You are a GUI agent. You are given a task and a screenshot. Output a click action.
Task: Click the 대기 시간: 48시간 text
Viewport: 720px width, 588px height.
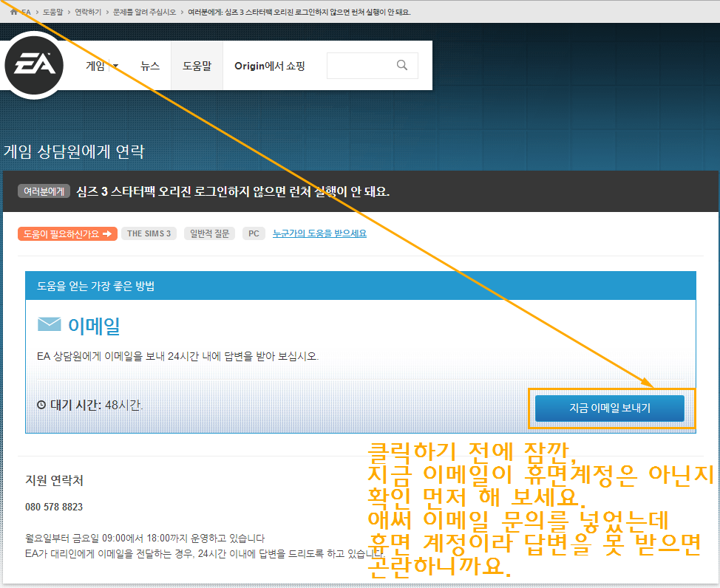point(96,405)
